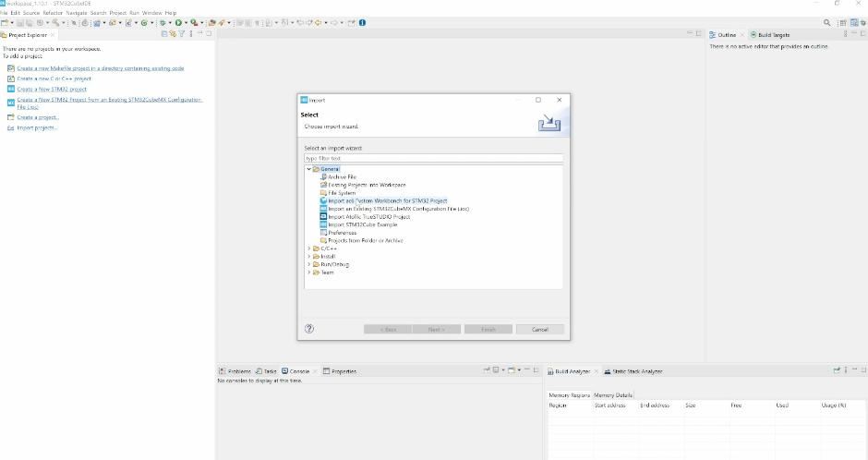Open the New toolbar dropdown arrow
Image resolution: width=868 pixels, height=460 pixels.
coord(12,23)
